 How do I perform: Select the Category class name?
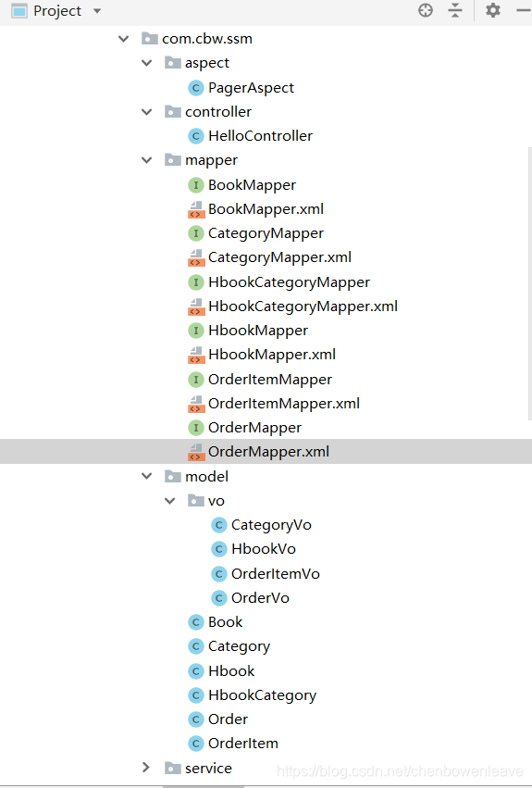click(x=239, y=646)
